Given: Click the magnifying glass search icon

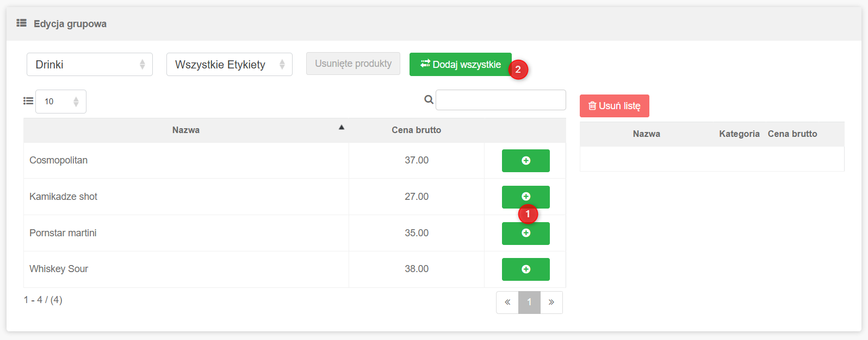Looking at the screenshot, I should [x=429, y=100].
